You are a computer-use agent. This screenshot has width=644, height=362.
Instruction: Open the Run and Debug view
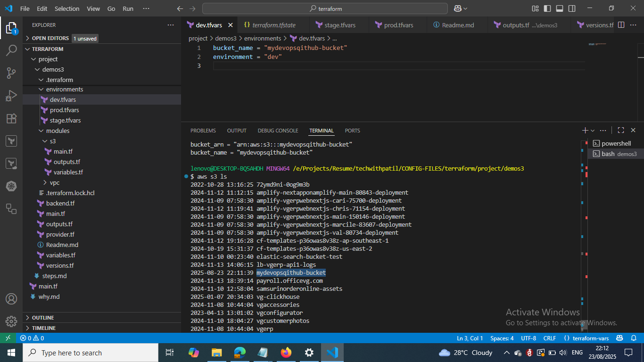point(11,96)
